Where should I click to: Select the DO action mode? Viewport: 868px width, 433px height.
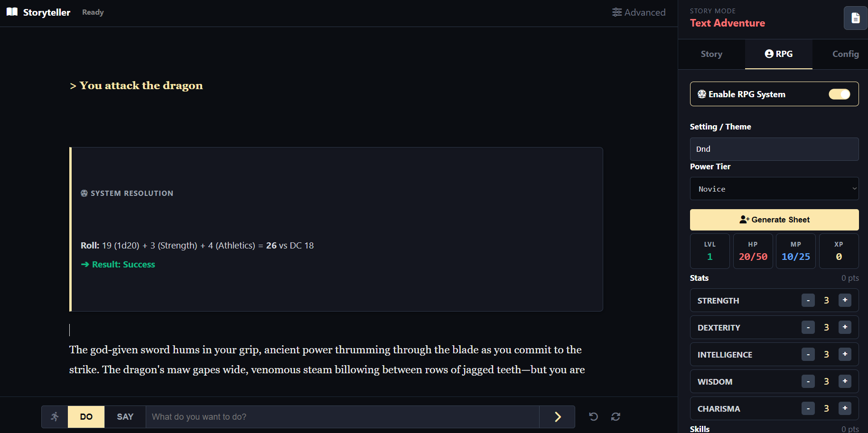coord(86,416)
